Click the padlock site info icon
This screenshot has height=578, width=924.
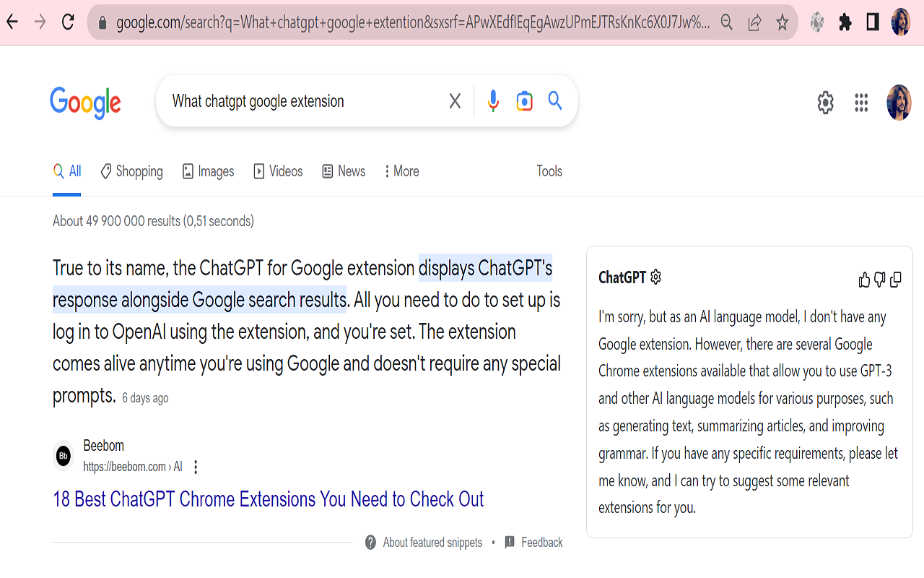point(102,23)
